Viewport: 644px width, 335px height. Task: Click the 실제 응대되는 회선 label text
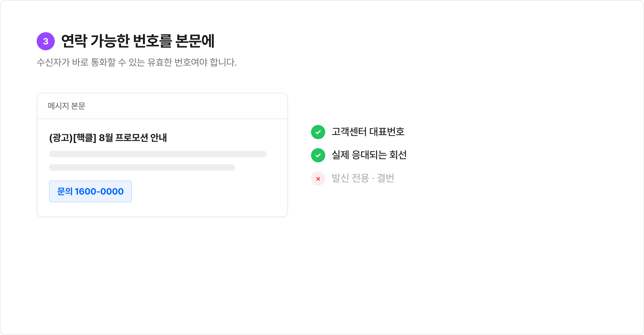[x=369, y=155]
